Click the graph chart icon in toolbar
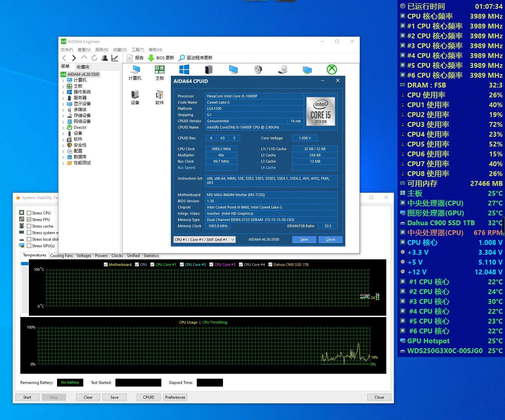The height and width of the screenshot is (420, 505). click(115, 58)
